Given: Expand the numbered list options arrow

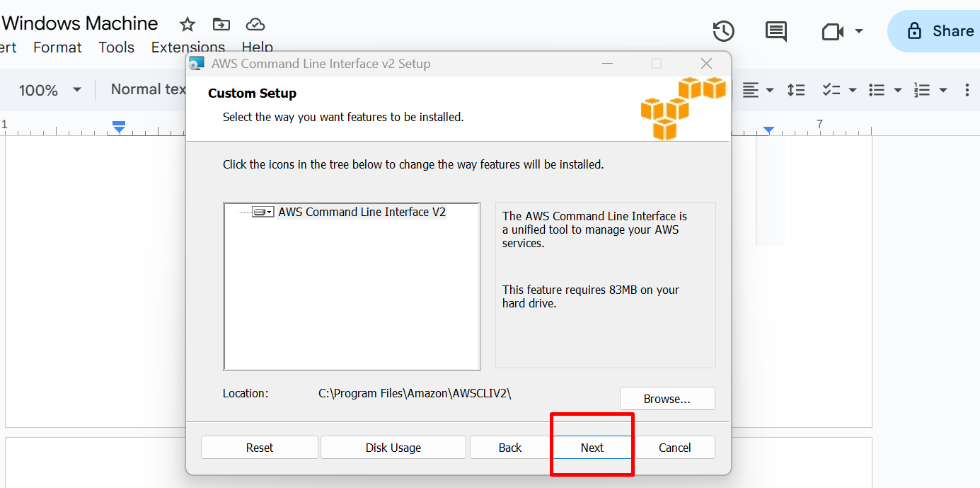Looking at the screenshot, I should click(x=942, y=90).
